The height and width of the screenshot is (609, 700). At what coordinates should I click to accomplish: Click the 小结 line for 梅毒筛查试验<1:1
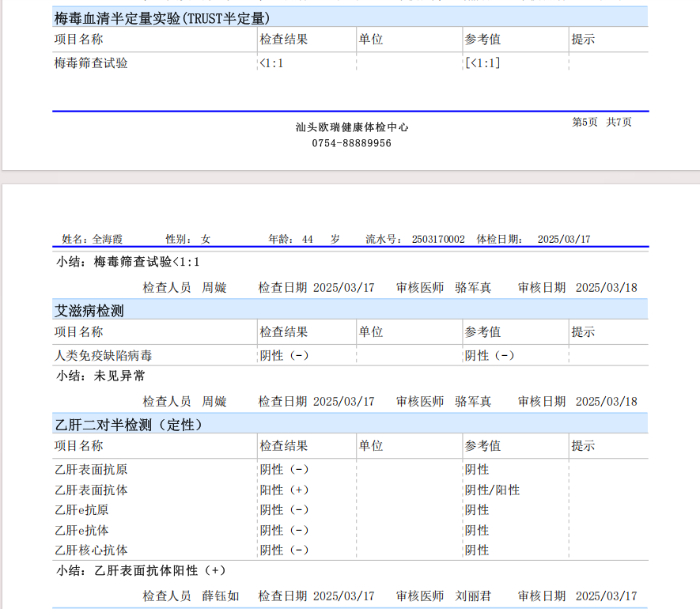pos(128,262)
